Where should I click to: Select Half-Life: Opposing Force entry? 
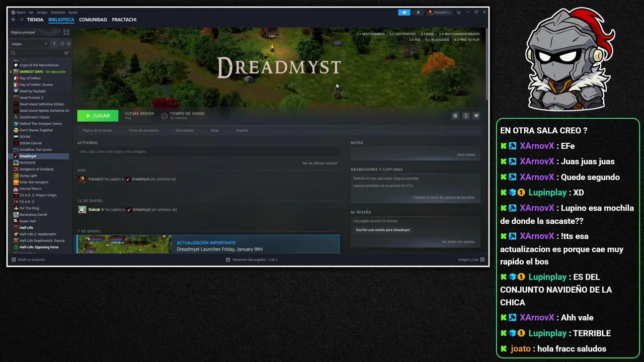pos(39,247)
